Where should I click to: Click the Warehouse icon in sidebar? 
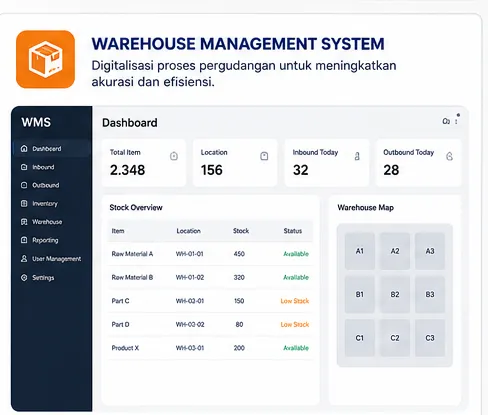(24, 222)
